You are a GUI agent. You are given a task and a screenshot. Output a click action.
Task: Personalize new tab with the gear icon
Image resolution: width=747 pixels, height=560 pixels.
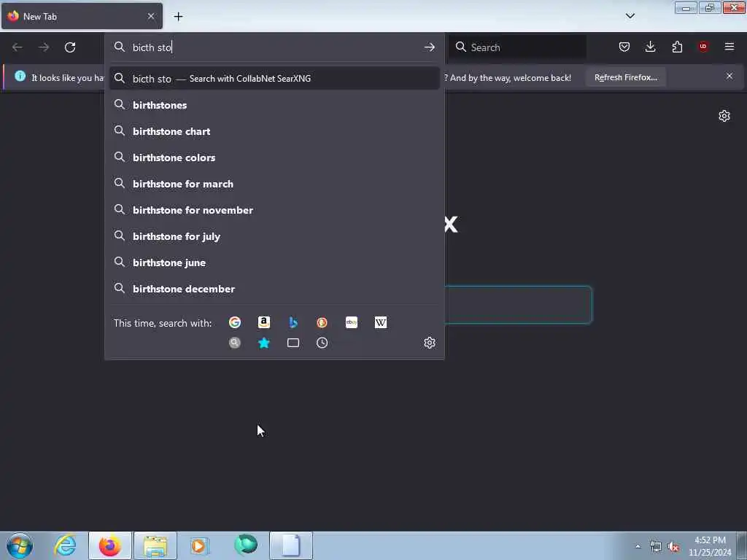(724, 116)
